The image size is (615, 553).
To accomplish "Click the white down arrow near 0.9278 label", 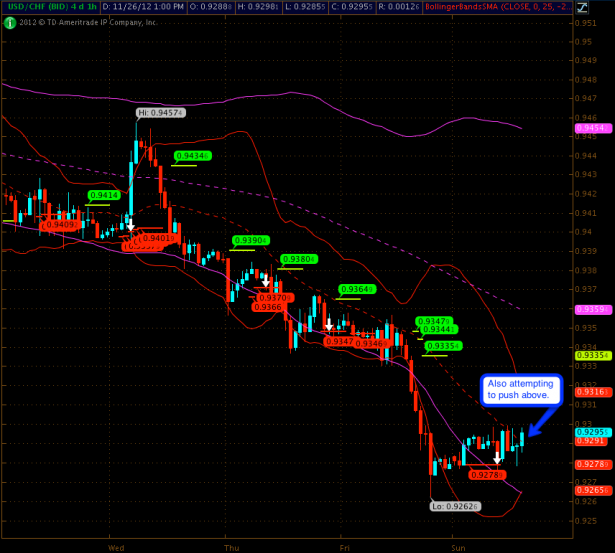I will (x=497, y=458).
